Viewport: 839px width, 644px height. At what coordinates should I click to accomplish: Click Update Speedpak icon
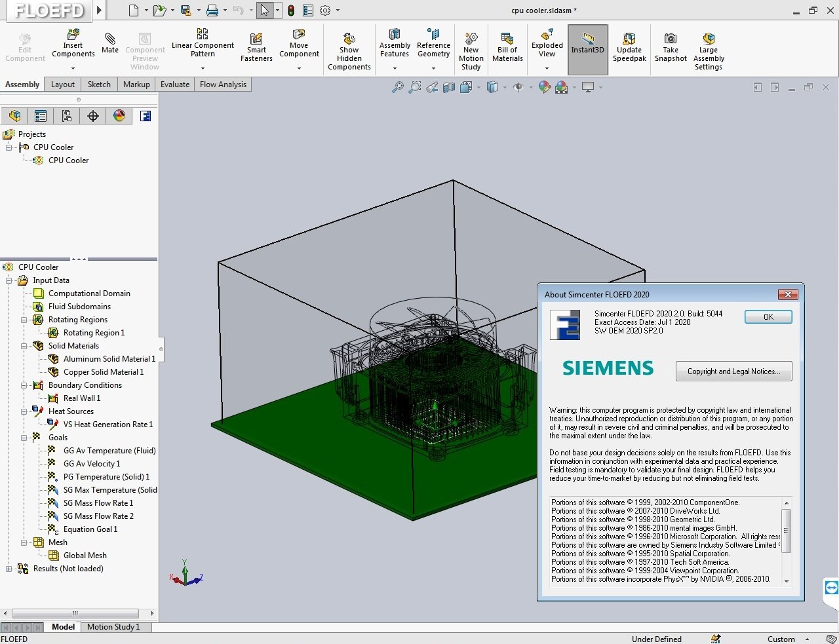[x=629, y=38]
